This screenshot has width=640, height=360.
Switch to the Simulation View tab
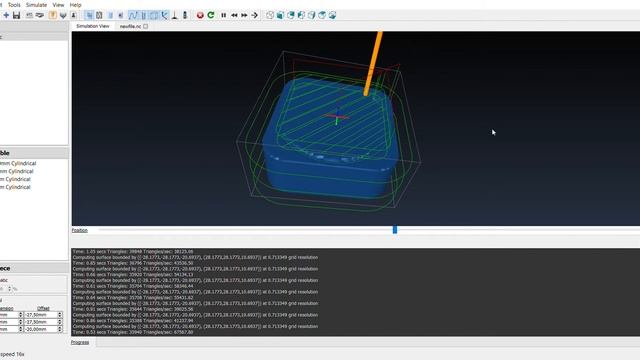click(x=93, y=26)
